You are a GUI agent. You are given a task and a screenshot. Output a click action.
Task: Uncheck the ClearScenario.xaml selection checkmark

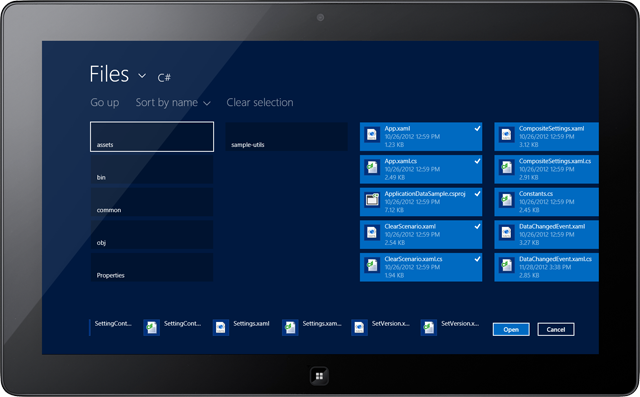[477, 226]
